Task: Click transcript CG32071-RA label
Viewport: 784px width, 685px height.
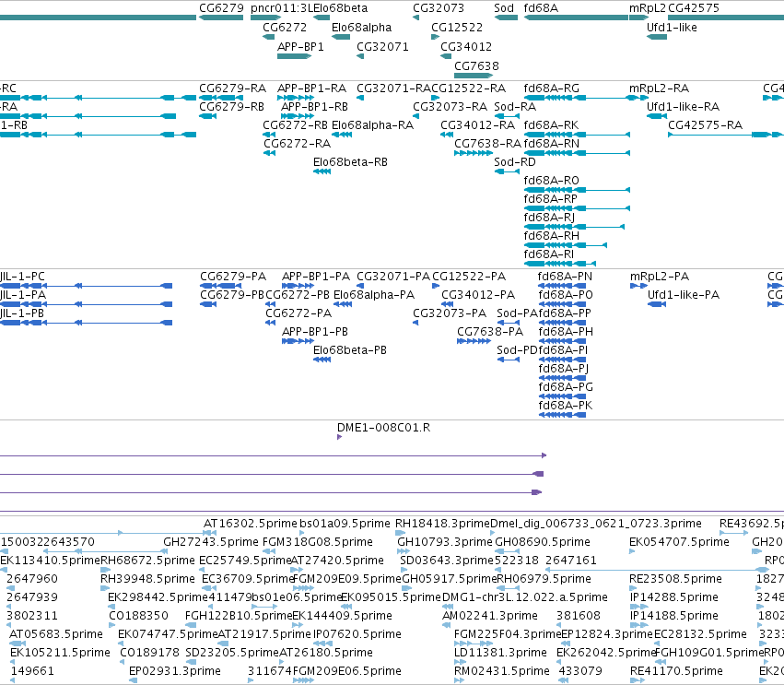Action: click(x=393, y=89)
